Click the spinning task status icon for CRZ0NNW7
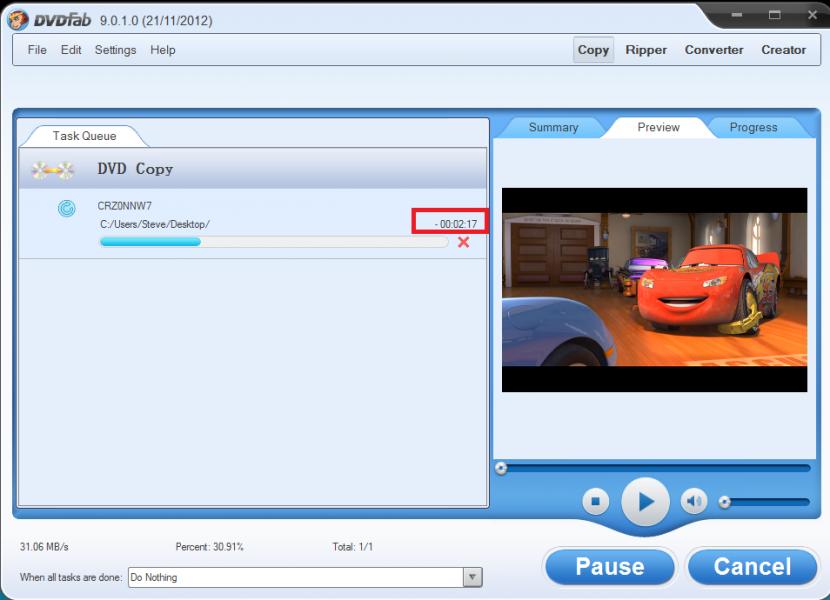This screenshot has width=830, height=600. click(67, 208)
